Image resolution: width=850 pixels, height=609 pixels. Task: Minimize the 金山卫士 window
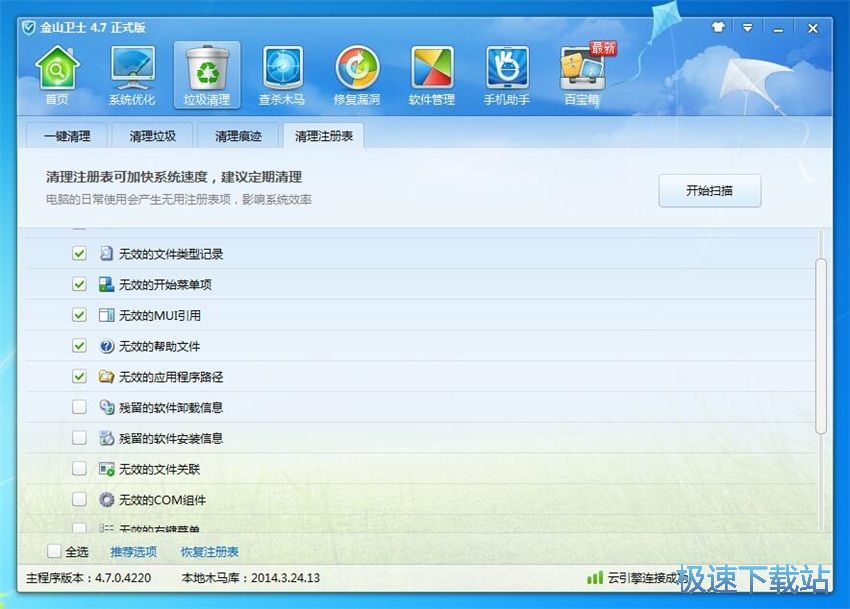[x=778, y=28]
